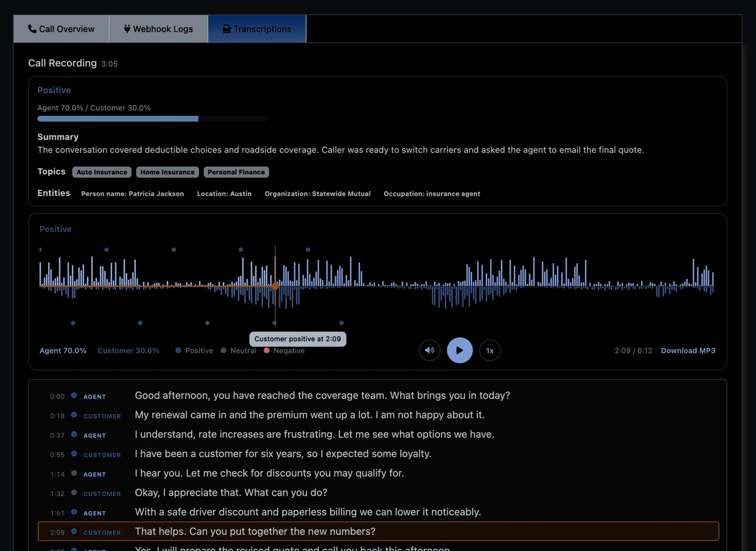Select the 0:55 customer loyalty line
This screenshot has width=756, height=551.
pos(378,454)
